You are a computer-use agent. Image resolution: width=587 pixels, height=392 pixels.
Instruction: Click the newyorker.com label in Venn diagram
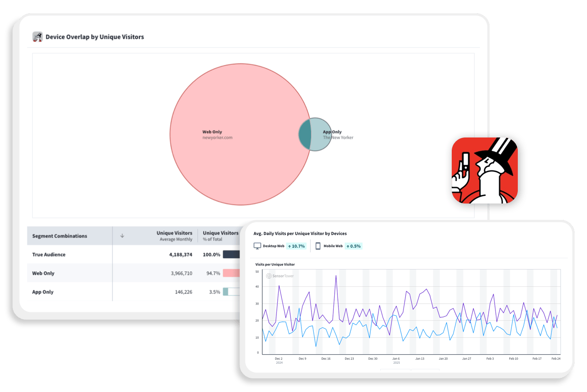pos(217,137)
